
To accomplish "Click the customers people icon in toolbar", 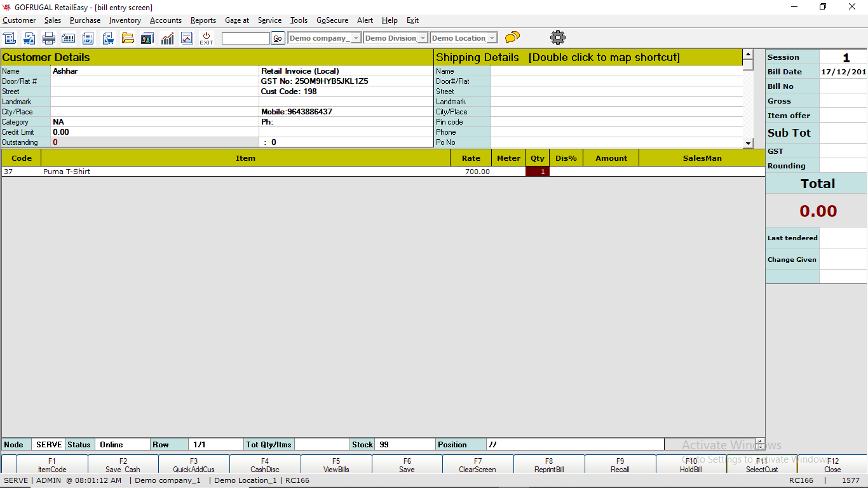I will 147,38.
